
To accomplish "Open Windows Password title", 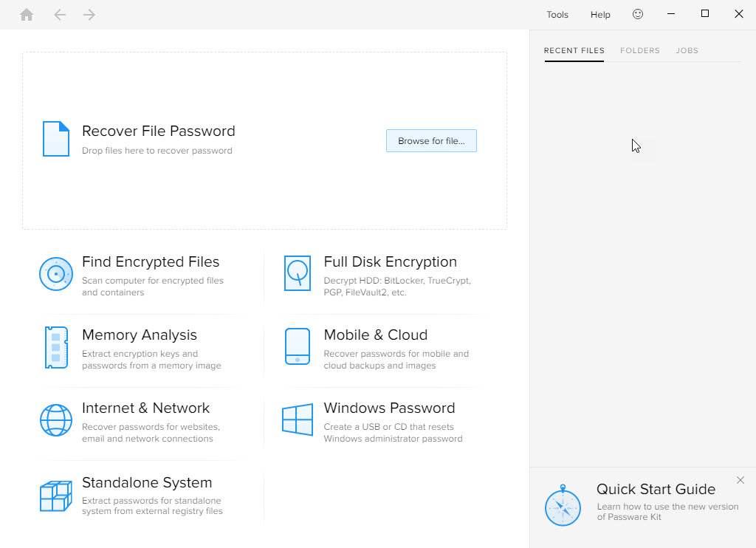I will coord(389,408).
